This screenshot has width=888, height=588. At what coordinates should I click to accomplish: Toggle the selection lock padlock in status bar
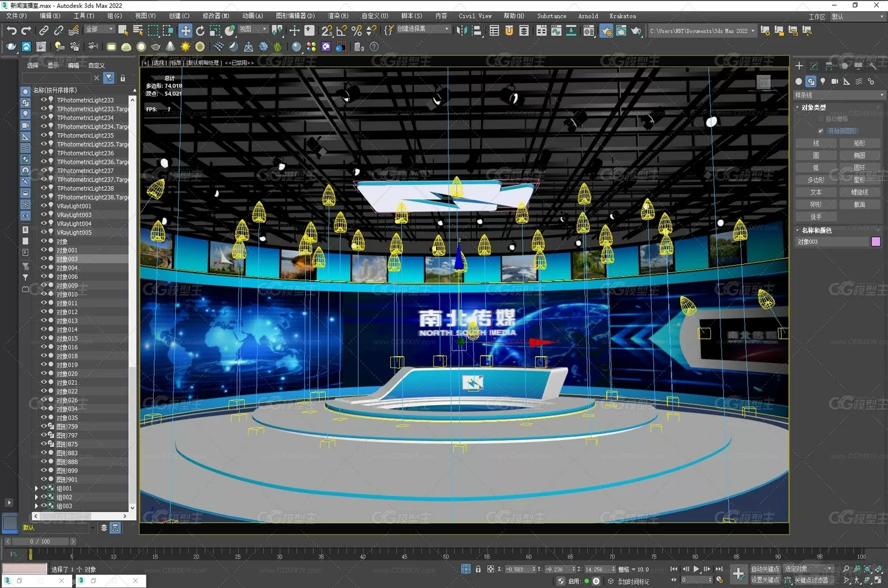[478, 569]
